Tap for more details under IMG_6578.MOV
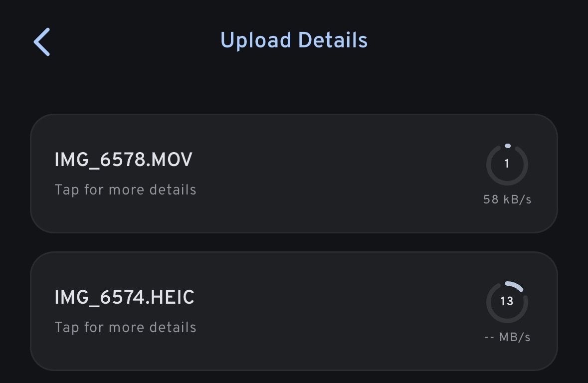This screenshot has height=383, width=588. pyautogui.click(x=125, y=190)
